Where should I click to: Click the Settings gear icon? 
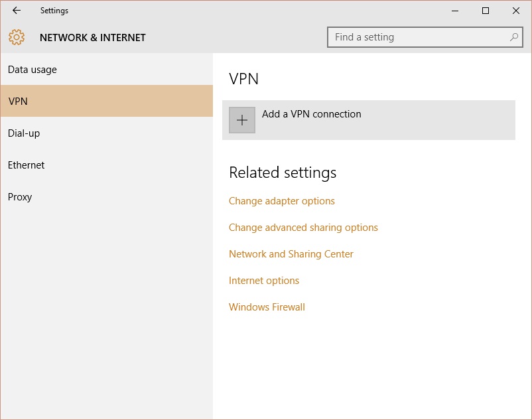[x=17, y=37]
